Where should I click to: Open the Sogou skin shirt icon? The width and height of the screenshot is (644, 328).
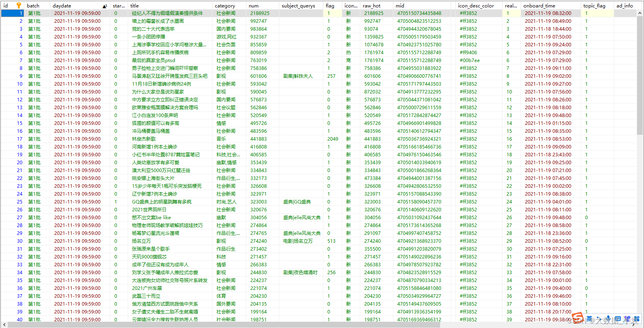[x=627, y=319]
